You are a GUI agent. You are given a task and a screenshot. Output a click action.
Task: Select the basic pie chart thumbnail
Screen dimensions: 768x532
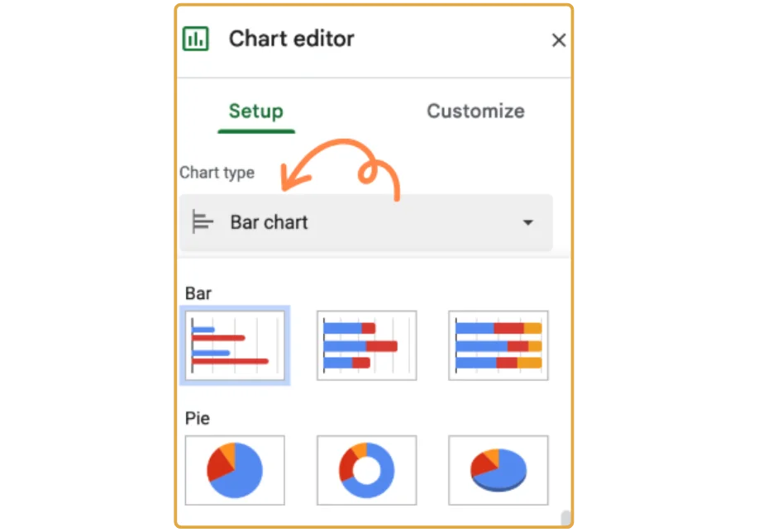point(235,470)
